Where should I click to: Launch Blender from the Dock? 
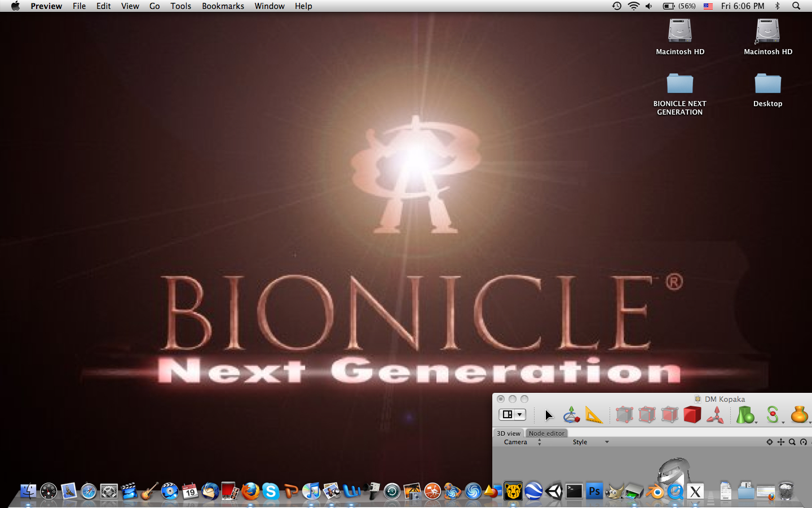(x=655, y=492)
